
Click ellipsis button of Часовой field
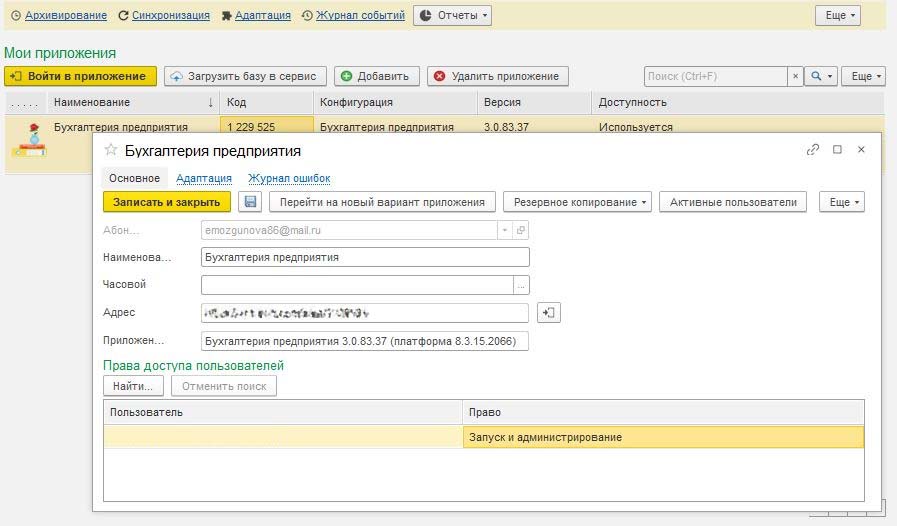point(521,285)
